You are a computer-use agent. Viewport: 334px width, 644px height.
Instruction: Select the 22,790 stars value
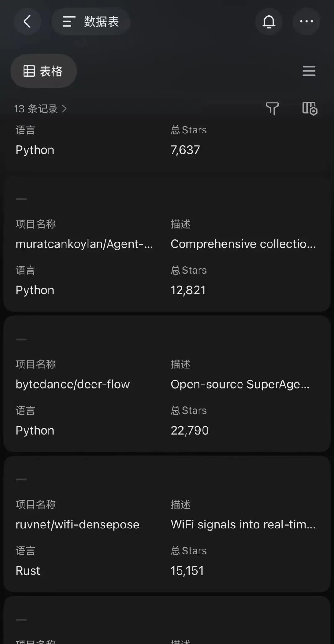tap(190, 430)
